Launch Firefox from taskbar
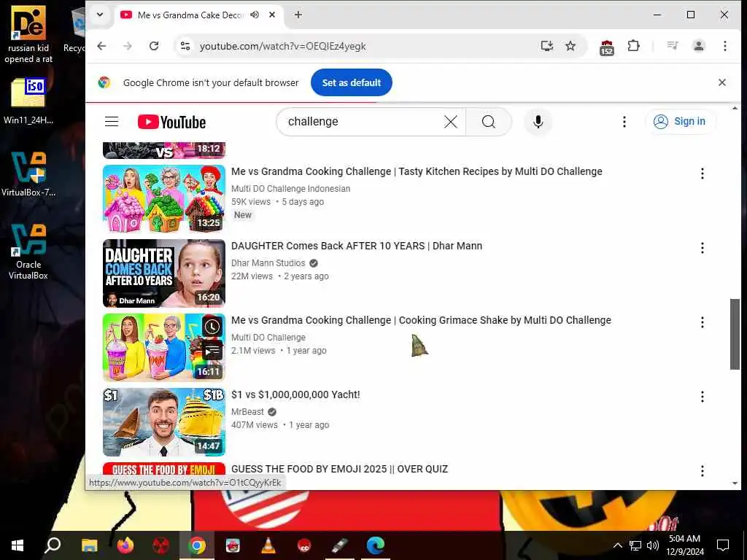The height and width of the screenshot is (560, 747). point(125,545)
